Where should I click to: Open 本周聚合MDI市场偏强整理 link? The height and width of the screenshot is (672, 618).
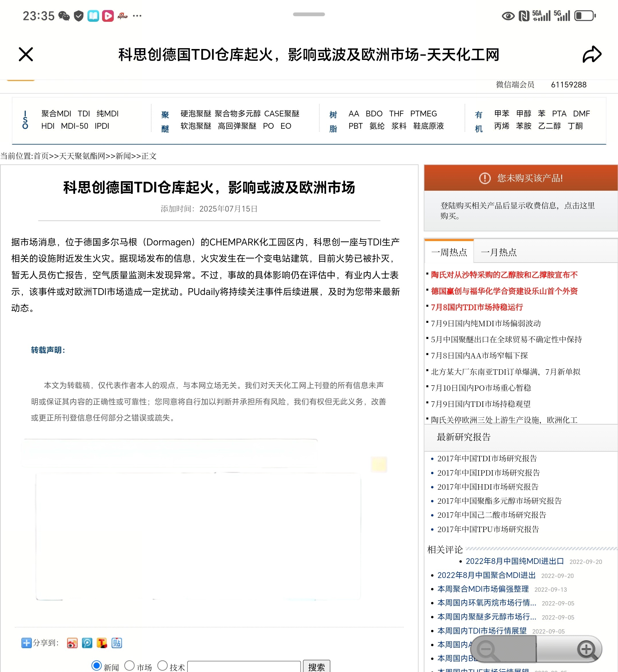point(483,589)
